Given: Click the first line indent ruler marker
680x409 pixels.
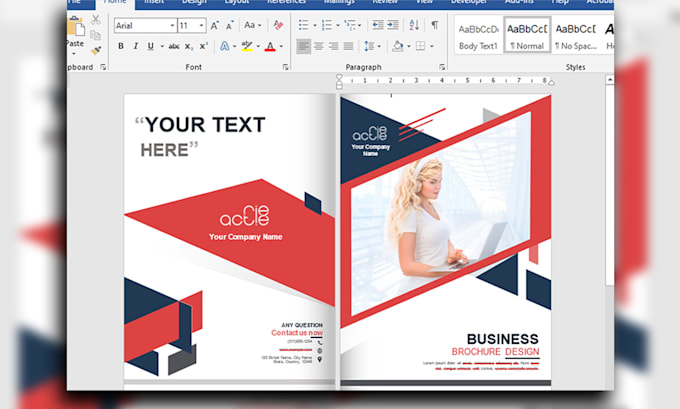Looking at the screenshot, I should (x=340, y=78).
